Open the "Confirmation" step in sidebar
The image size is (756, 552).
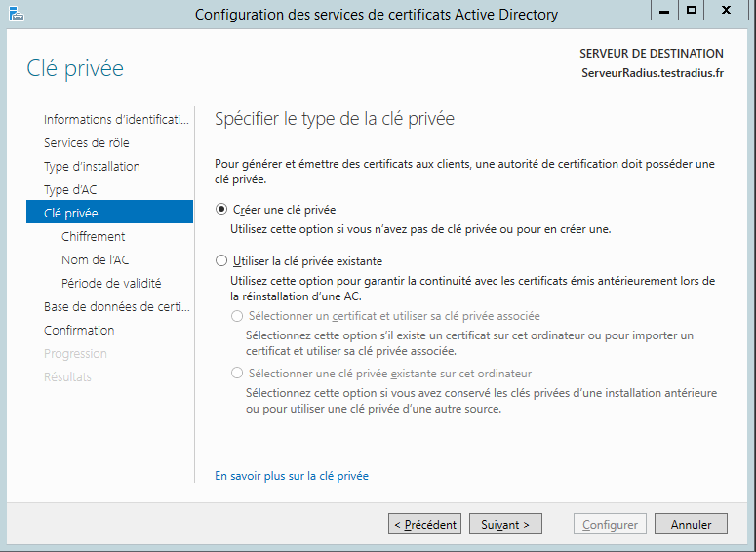(79, 330)
